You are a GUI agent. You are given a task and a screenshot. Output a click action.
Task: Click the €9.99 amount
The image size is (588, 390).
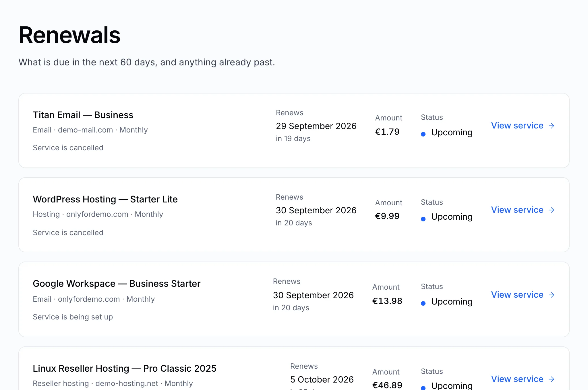click(x=387, y=216)
